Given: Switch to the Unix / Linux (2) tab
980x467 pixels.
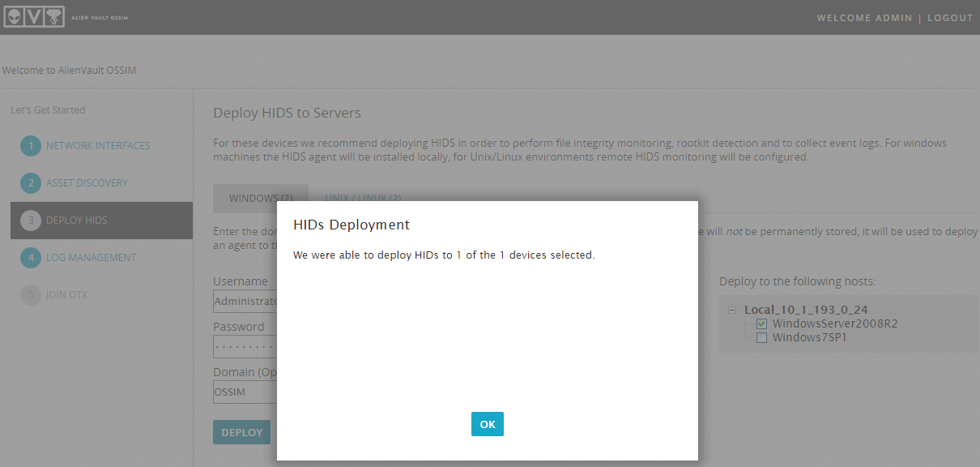Looking at the screenshot, I should point(363,198).
